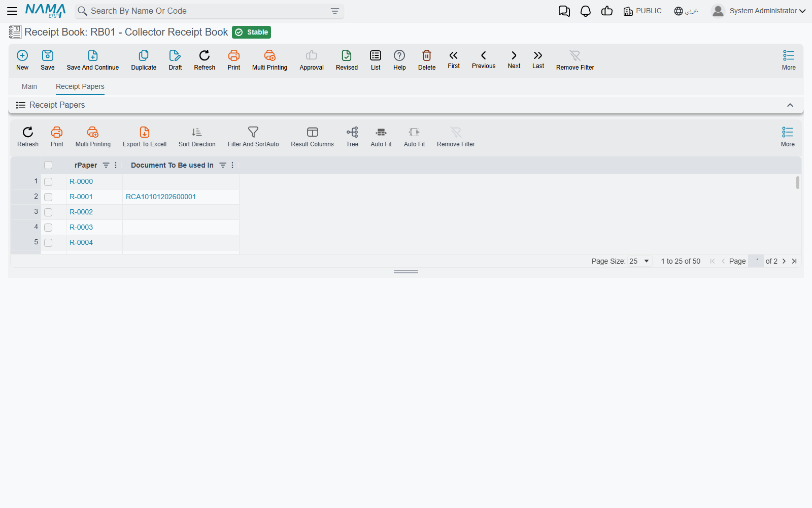
Task: Set the record to Draft
Action: (x=175, y=60)
